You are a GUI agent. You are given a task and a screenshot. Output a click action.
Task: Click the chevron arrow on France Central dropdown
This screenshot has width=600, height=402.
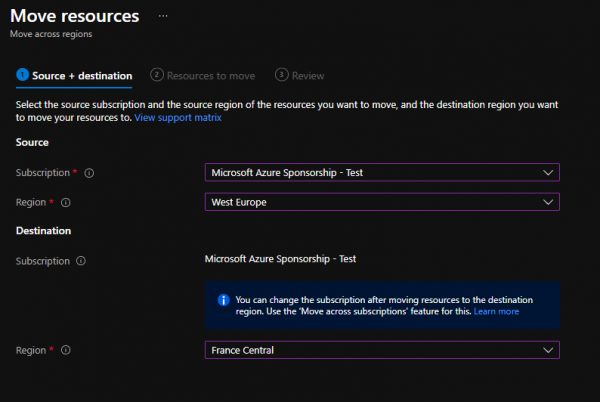548,350
